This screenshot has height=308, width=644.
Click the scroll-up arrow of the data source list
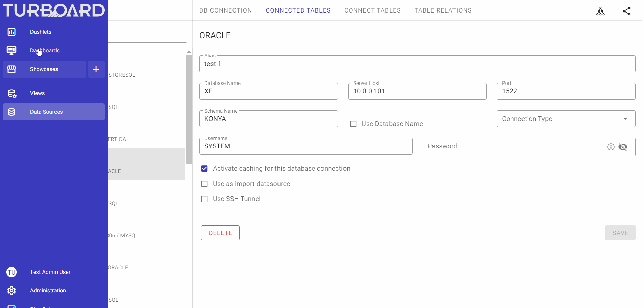(189, 52)
